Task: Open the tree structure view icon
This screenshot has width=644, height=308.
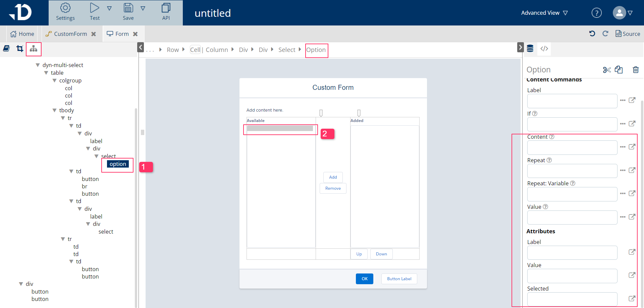Action: click(x=34, y=49)
